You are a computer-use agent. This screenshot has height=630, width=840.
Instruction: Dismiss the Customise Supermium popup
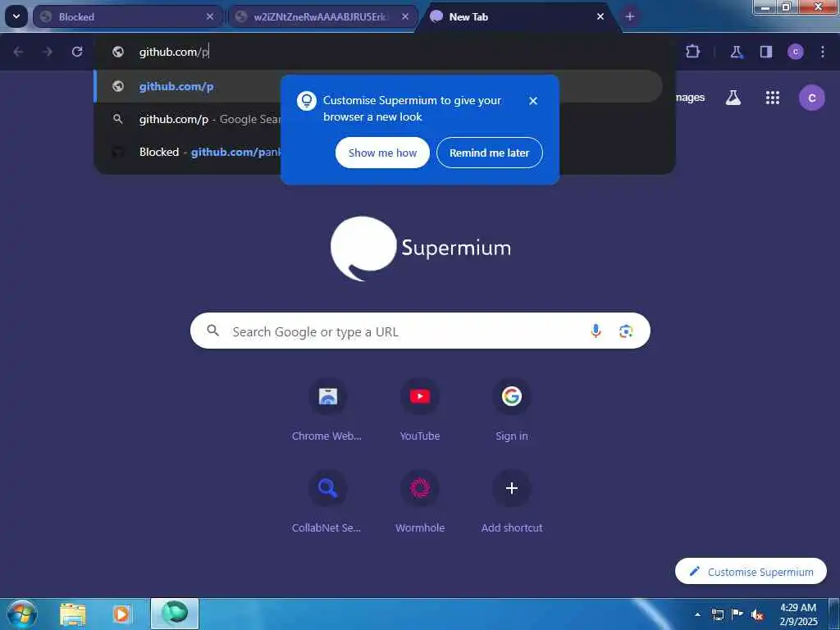[x=533, y=101]
